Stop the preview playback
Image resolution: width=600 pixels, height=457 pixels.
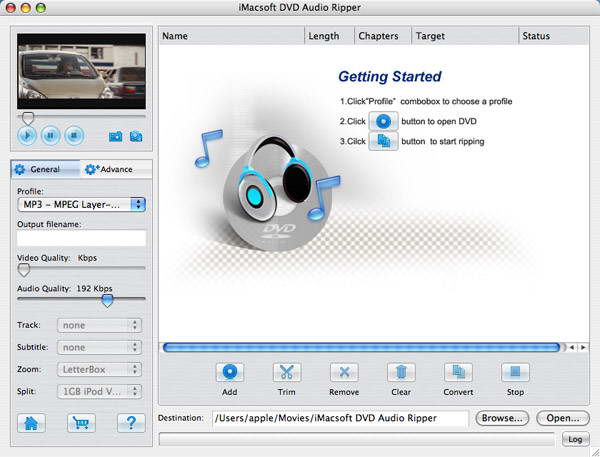tap(74, 135)
